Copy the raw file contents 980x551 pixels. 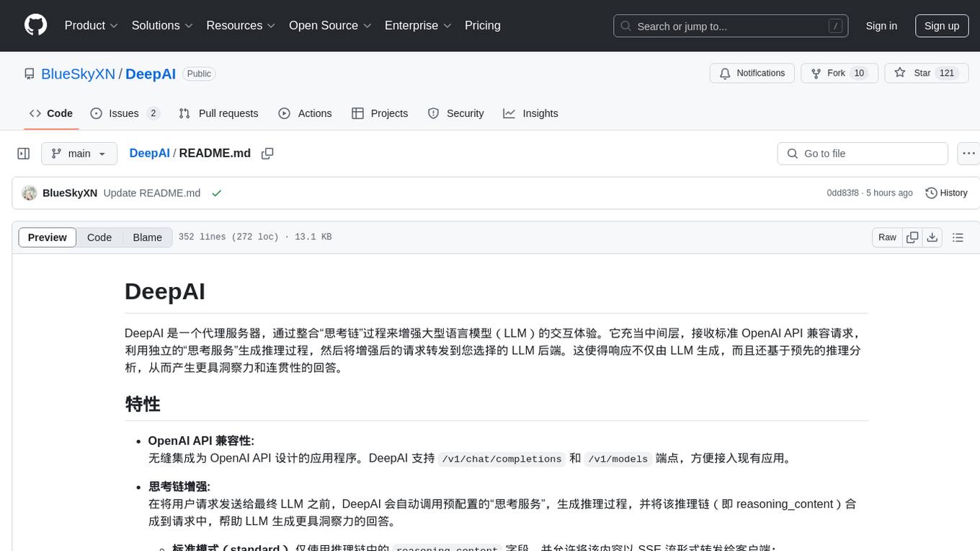[x=912, y=237]
